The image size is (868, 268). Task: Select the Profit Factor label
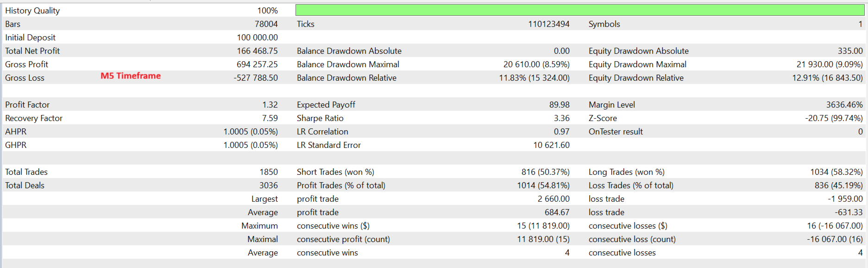27,105
